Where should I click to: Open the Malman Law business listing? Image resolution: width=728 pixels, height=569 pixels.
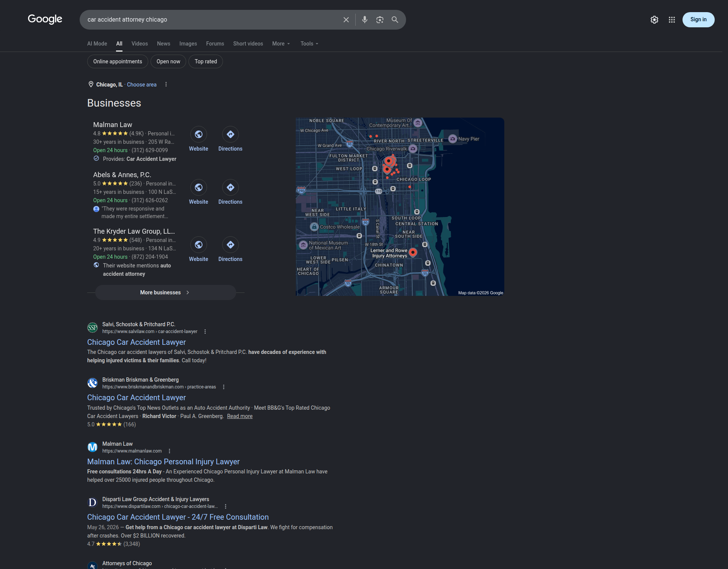click(113, 125)
